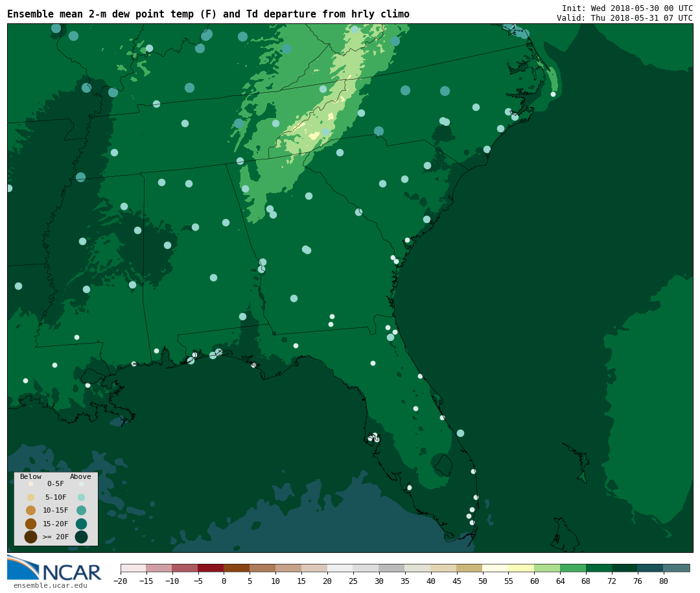Viewport: 700px width, 593px height.
Task: Select the map title text
Action: (x=208, y=14)
